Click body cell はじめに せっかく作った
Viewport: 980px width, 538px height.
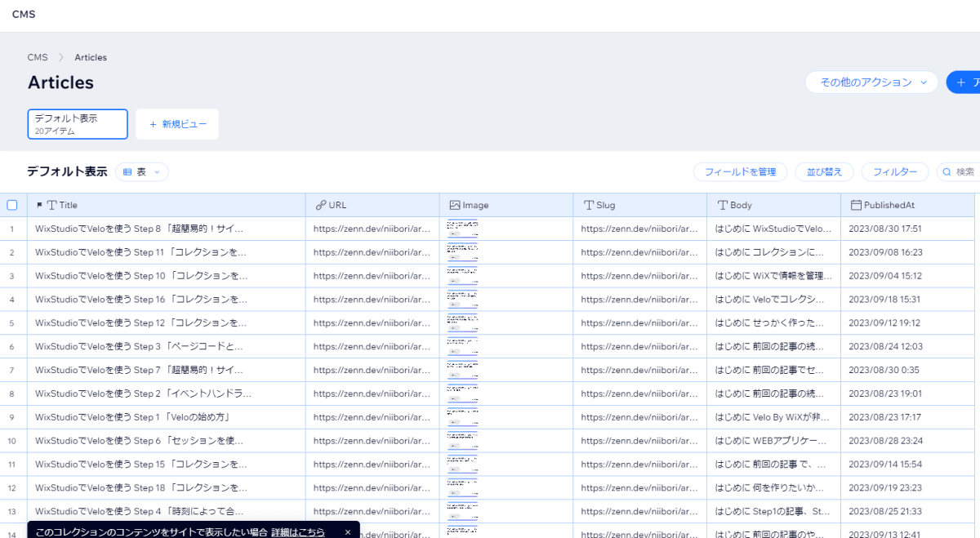click(x=774, y=323)
